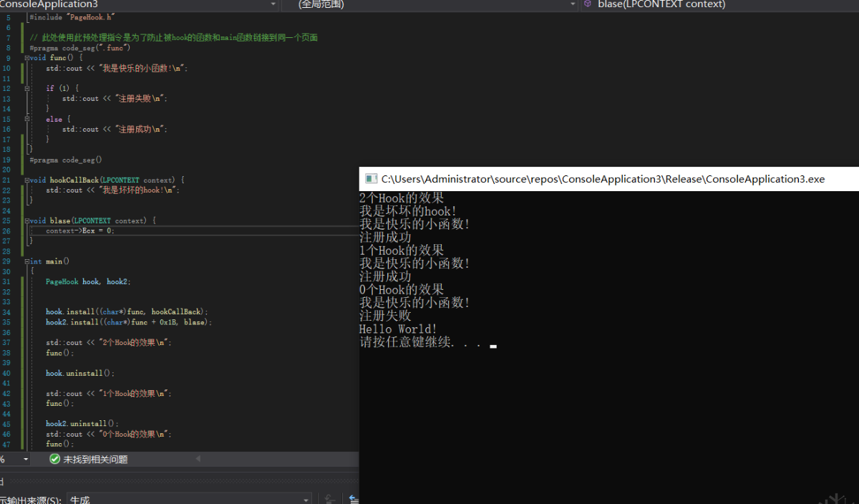859x504 pixels.
Task: Click the PageHook hook, hook2; declaration
Action: (x=89, y=282)
